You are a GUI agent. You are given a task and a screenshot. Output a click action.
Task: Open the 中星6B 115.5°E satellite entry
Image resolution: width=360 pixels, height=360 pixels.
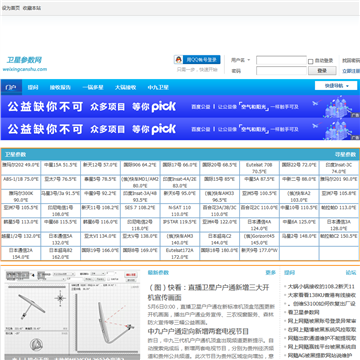coord(60,222)
